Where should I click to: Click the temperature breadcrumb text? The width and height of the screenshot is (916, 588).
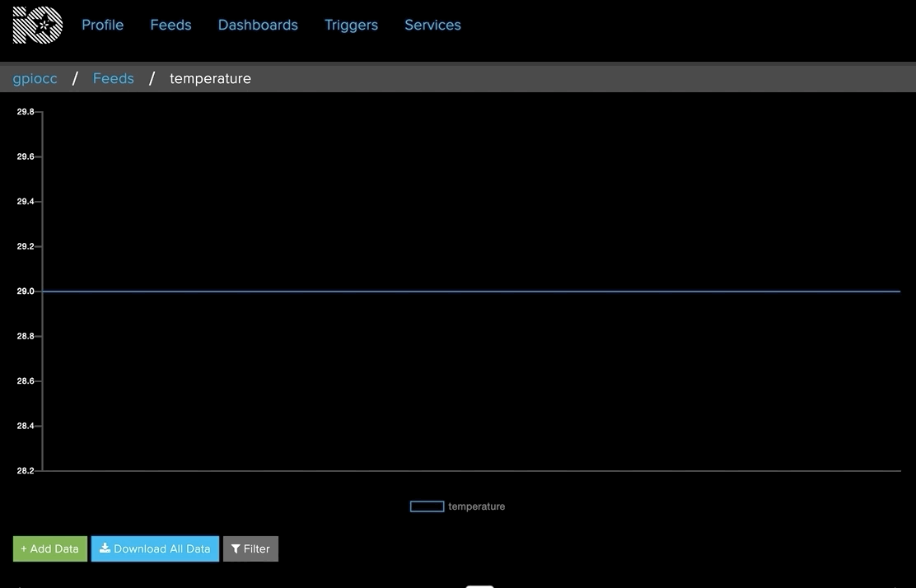210,79
